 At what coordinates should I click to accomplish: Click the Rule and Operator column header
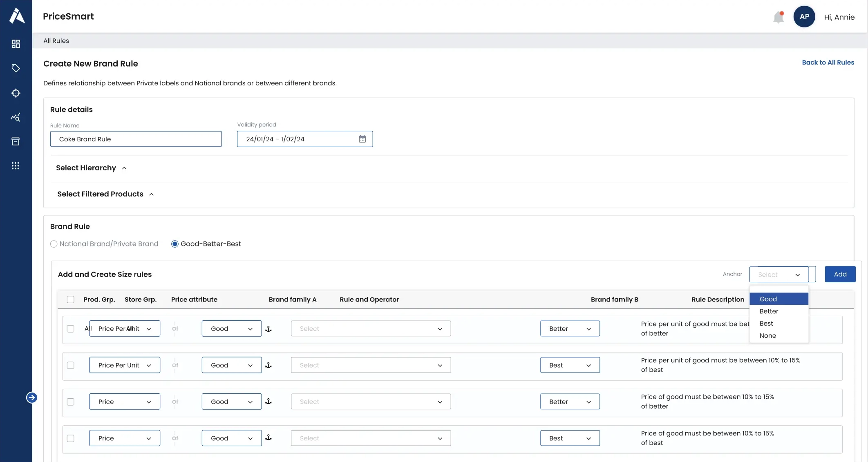(x=369, y=299)
